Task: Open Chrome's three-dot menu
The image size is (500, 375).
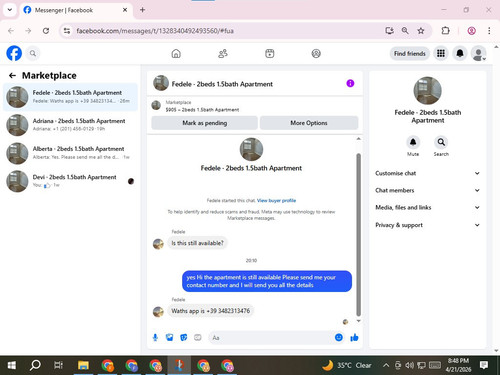Action: coord(489,31)
